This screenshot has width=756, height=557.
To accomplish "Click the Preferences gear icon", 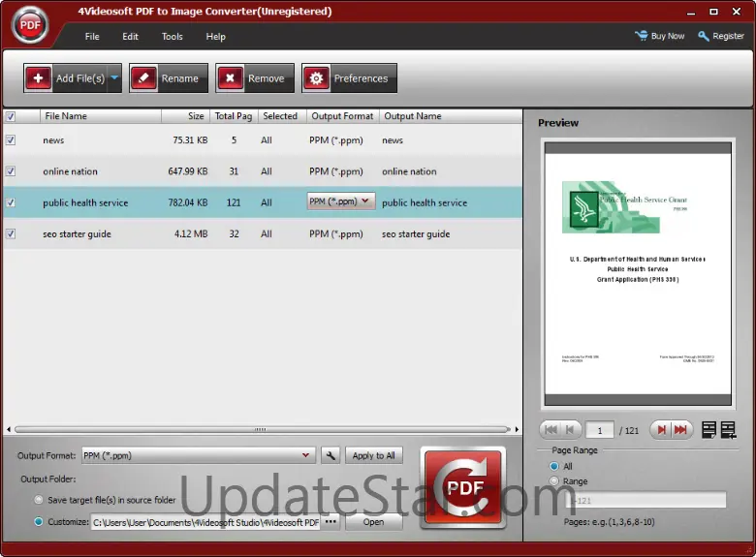I will 316,78.
